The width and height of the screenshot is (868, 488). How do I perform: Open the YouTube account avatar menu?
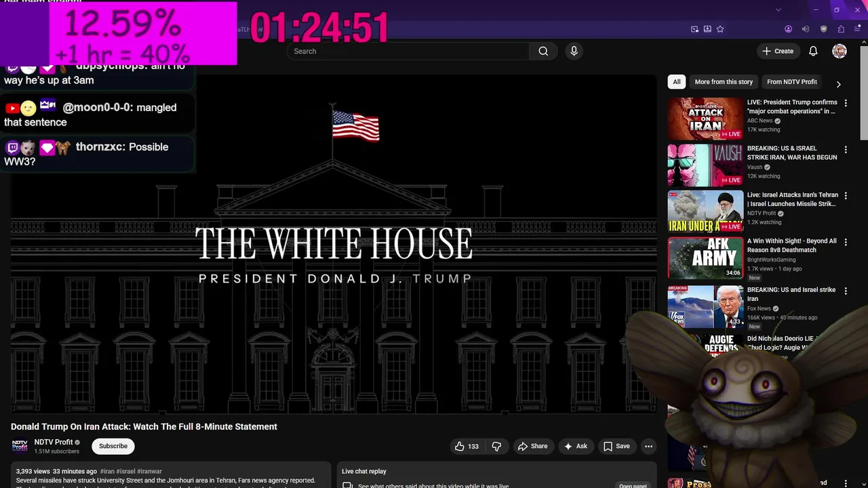point(840,51)
